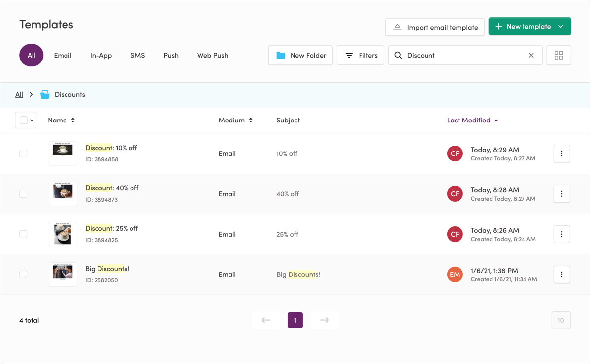
Task: Open template named Big Discounts!
Action: coord(107,269)
